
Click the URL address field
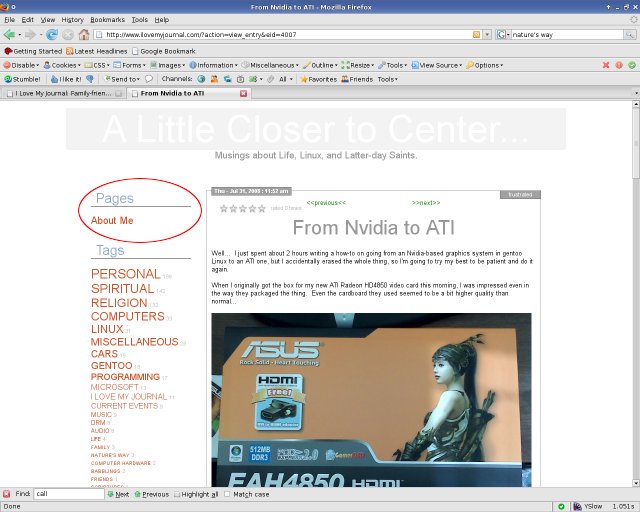(x=286, y=35)
